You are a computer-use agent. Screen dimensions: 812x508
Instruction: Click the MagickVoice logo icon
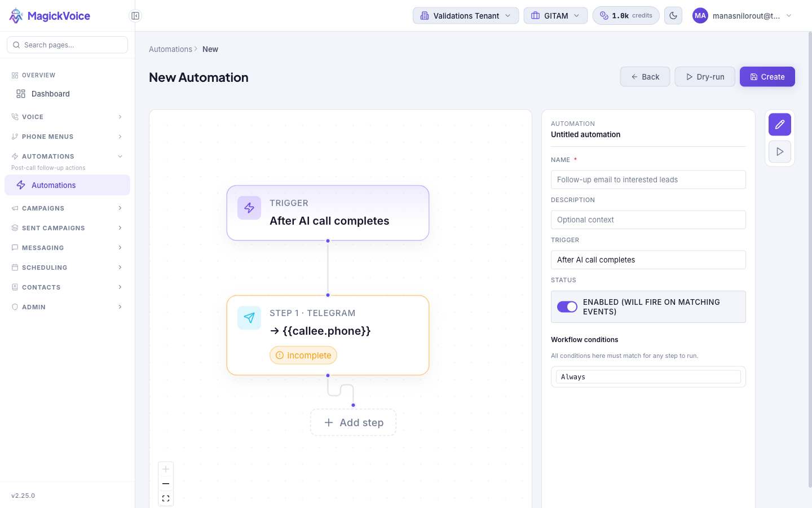click(x=16, y=16)
